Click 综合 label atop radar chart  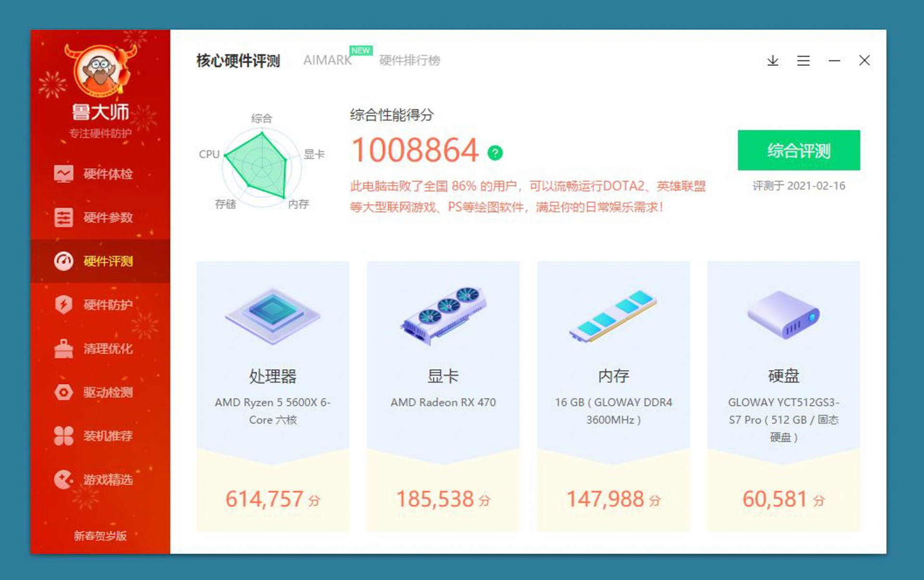[262, 118]
